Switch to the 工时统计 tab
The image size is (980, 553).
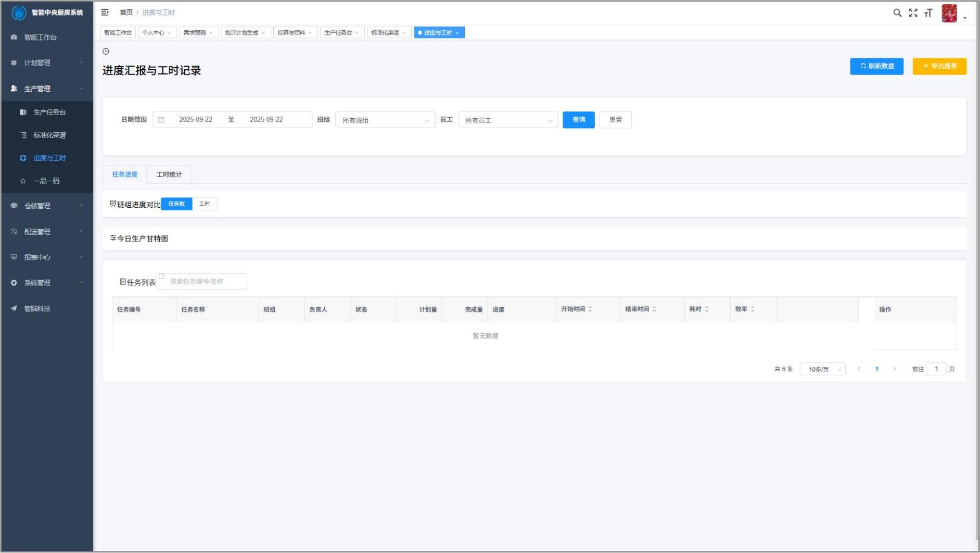169,174
